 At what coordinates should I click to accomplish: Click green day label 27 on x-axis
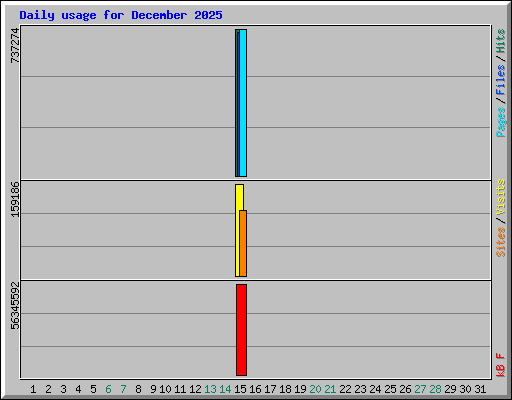pos(420,389)
